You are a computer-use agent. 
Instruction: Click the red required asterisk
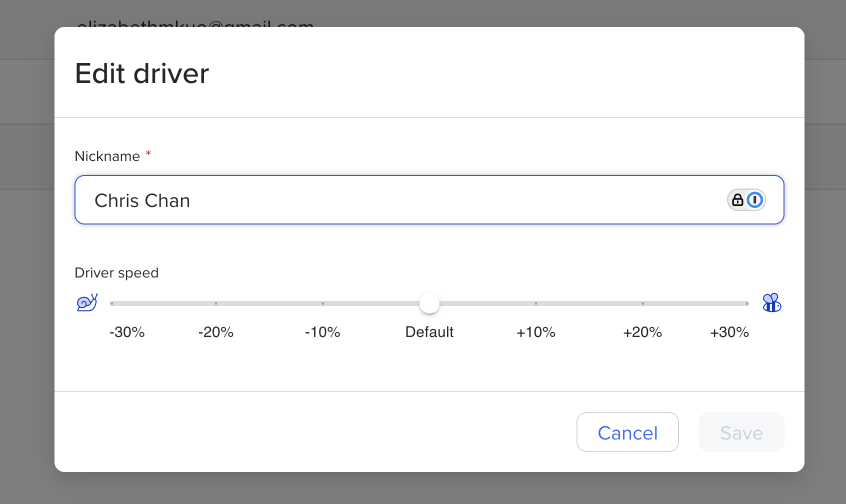pyautogui.click(x=148, y=153)
